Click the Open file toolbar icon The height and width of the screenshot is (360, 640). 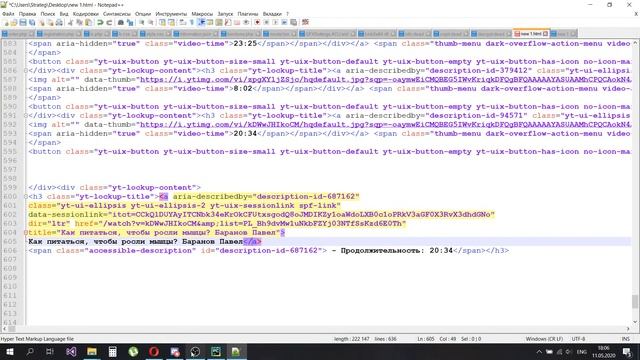14,22
